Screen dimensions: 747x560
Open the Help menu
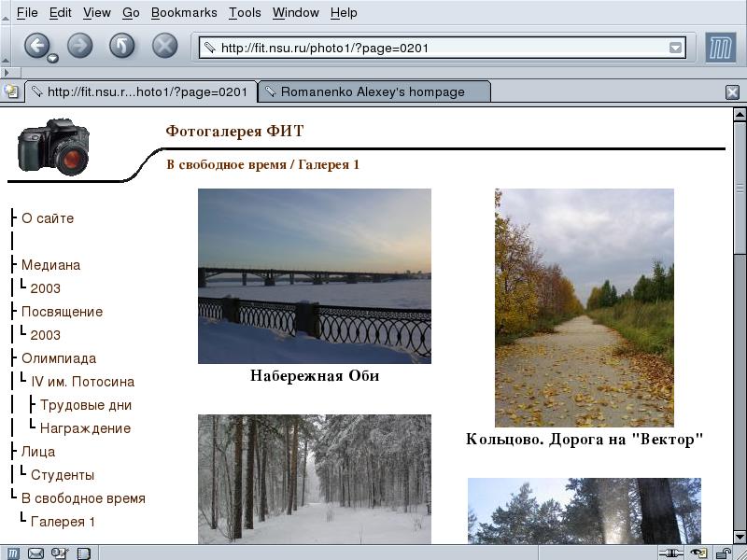point(344,13)
